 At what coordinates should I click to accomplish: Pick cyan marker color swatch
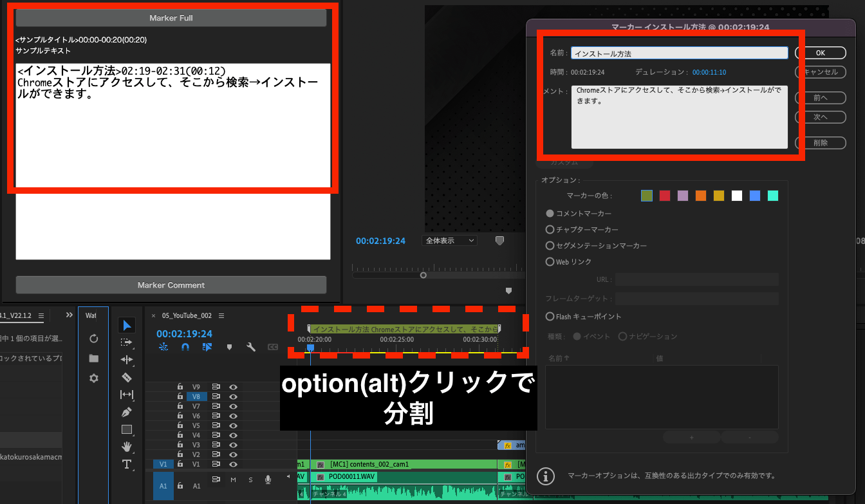[x=773, y=196]
